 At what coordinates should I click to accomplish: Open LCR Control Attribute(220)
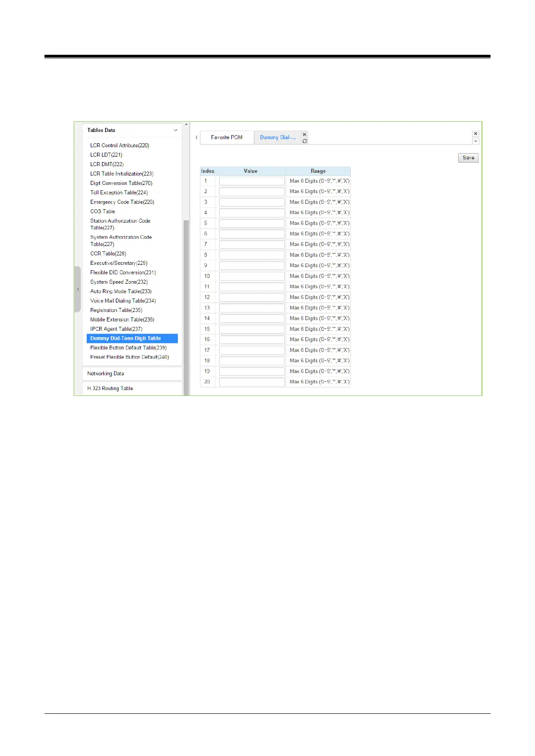[x=119, y=145]
